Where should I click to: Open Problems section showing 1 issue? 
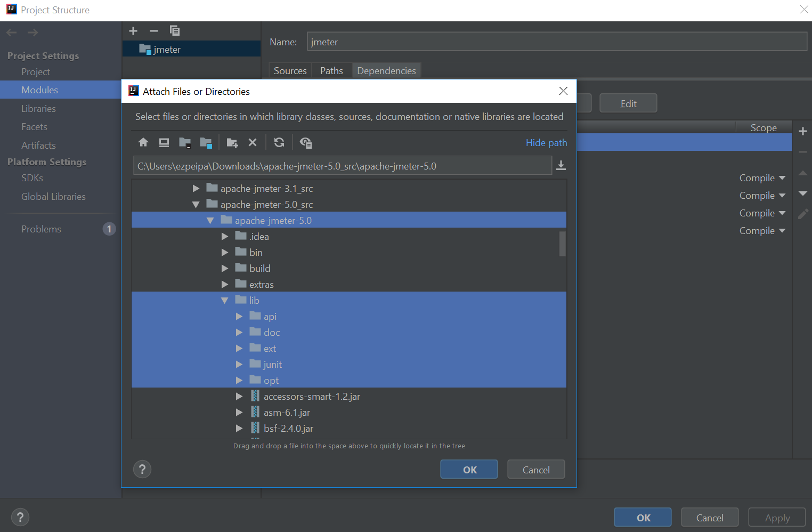click(x=61, y=229)
